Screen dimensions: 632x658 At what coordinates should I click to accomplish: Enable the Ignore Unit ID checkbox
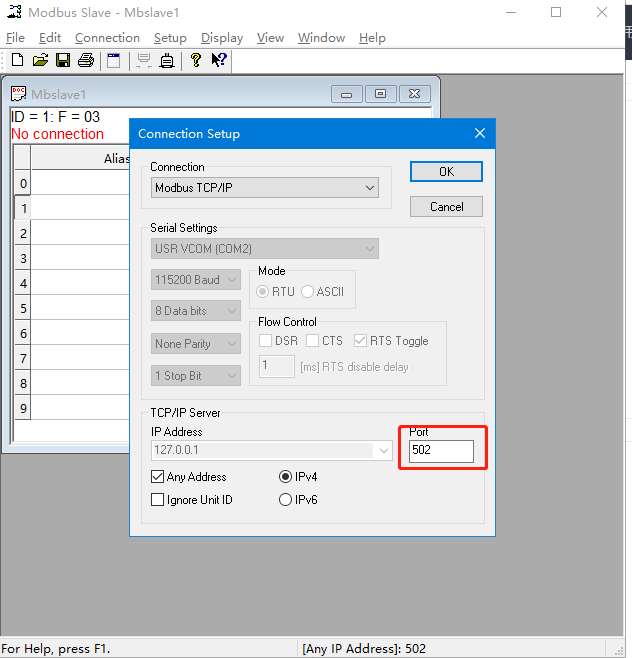(x=157, y=499)
